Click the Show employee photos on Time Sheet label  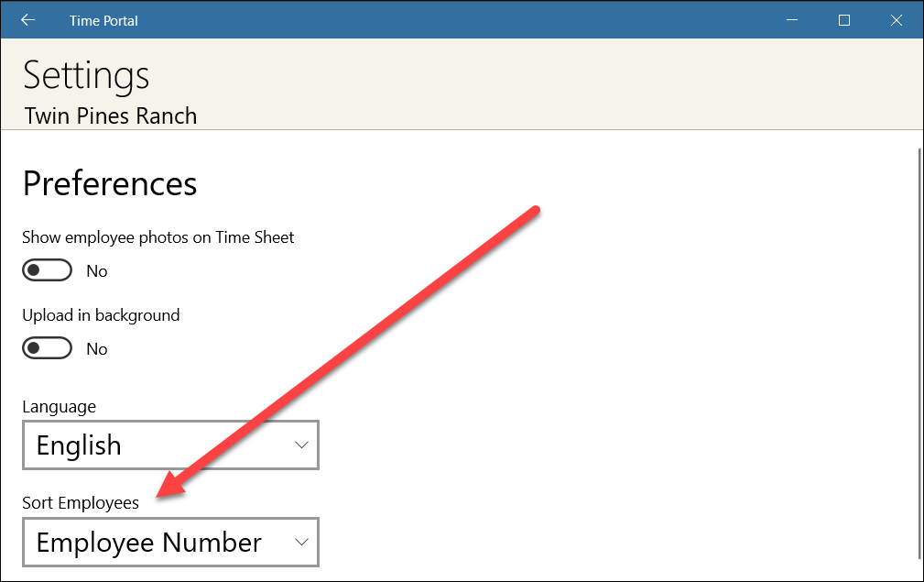click(158, 237)
